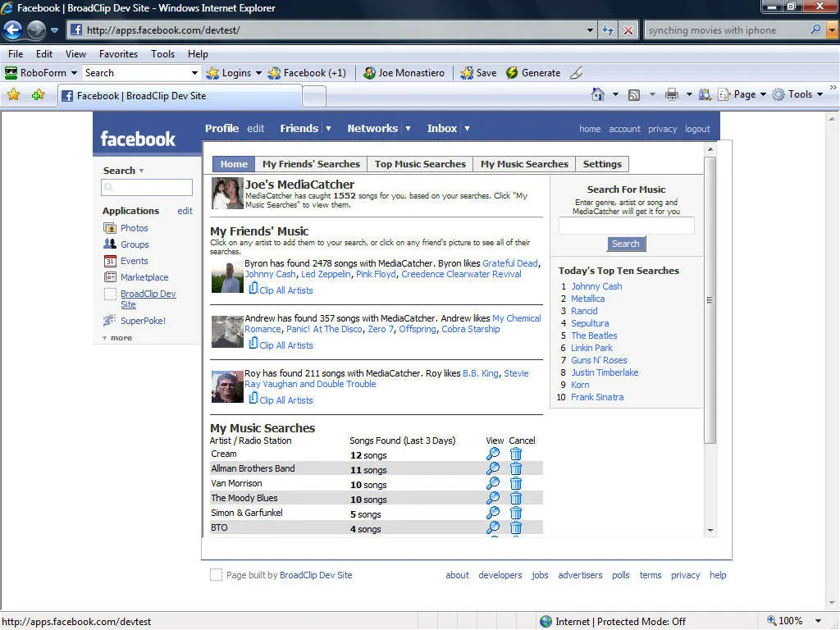Click the Print toolbar icon
This screenshot has width=840, height=630.
coord(672,95)
